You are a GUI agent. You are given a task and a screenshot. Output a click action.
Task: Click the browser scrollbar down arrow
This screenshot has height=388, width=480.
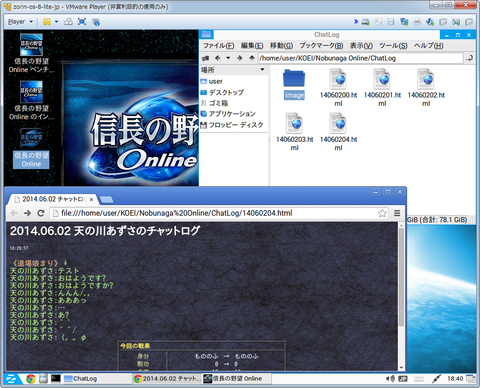(x=401, y=367)
